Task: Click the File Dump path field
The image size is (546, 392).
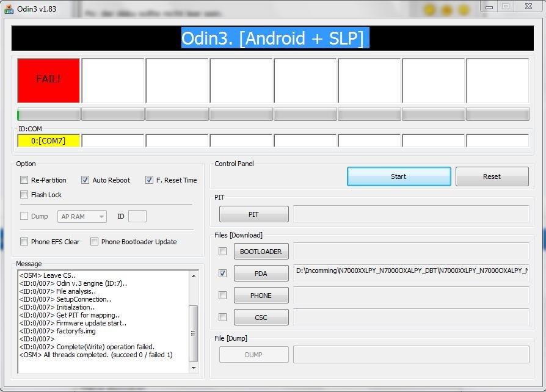Action: pyautogui.click(x=411, y=354)
